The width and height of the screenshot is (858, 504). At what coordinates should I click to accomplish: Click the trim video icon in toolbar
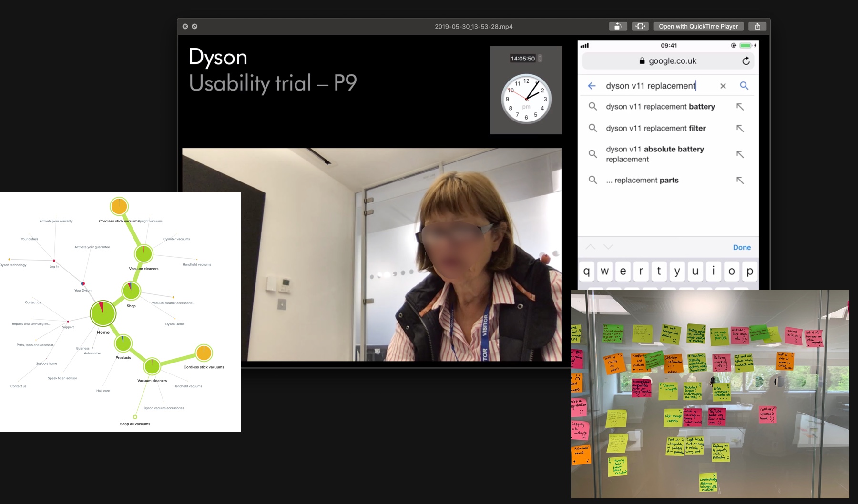coord(640,26)
